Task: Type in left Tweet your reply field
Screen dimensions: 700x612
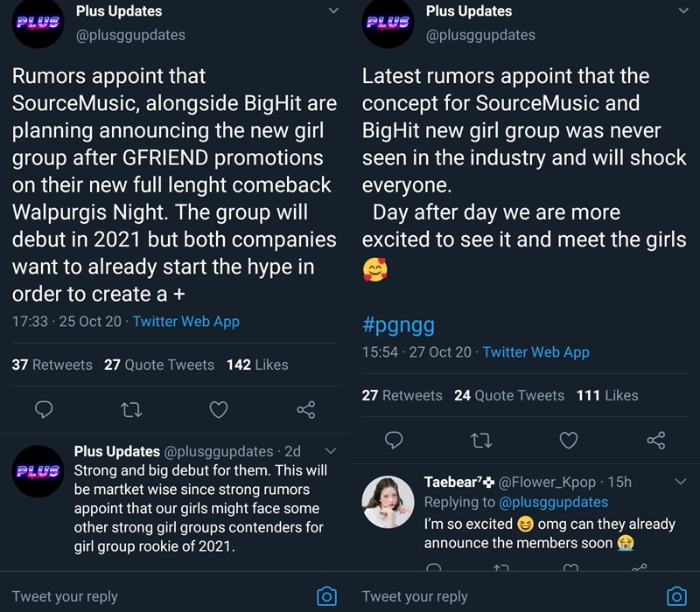Action: (131, 596)
